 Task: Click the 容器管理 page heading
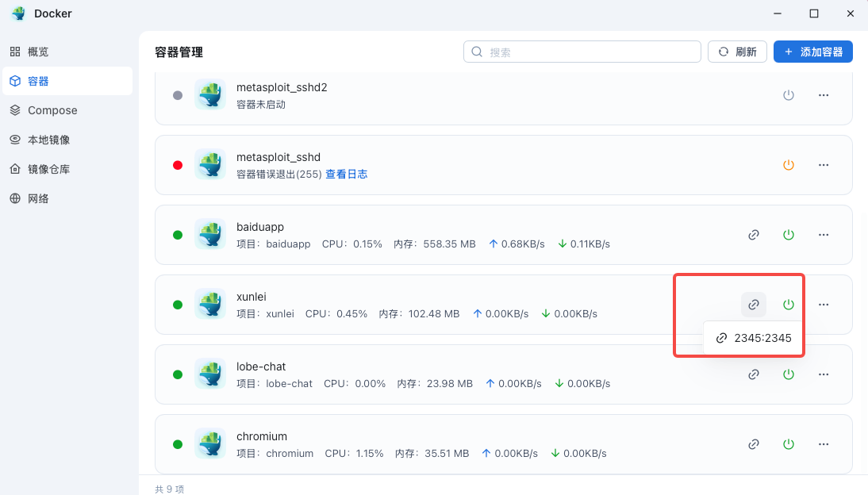point(179,52)
